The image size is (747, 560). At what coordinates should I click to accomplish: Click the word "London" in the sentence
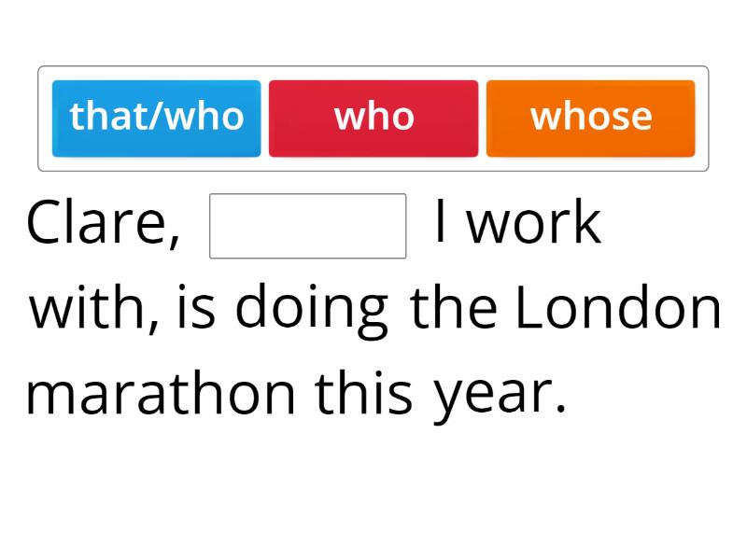618,307
